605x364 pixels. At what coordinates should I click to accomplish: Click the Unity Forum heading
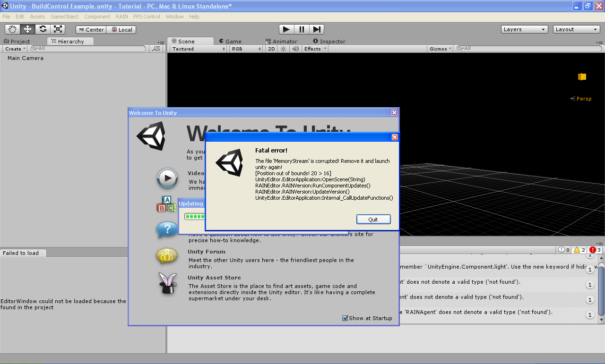pyautogui.click(x=207, y=252)
